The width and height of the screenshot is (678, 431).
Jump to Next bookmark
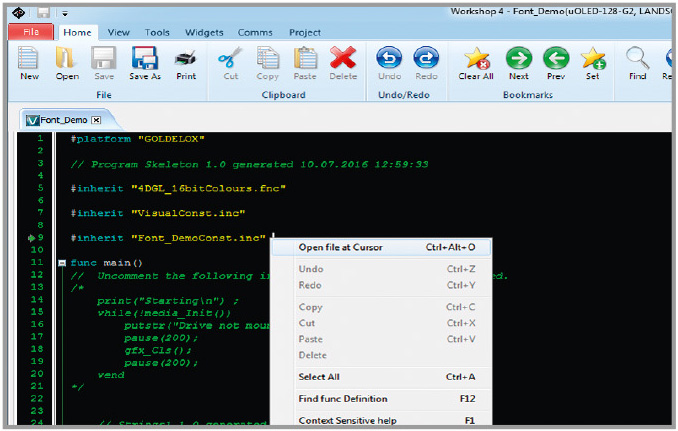click(x=518, y=59)
